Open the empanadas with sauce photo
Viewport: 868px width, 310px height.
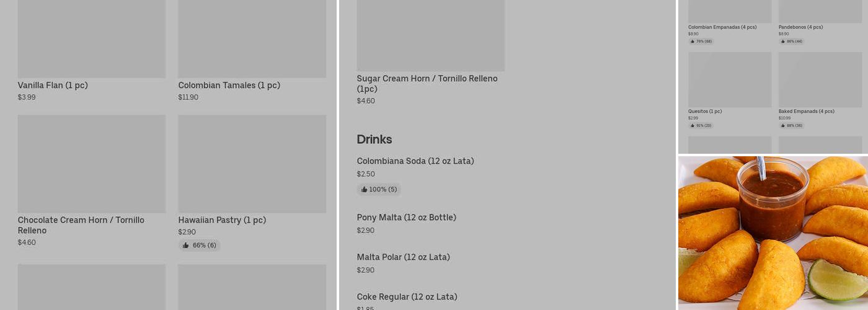click(773, 232)
